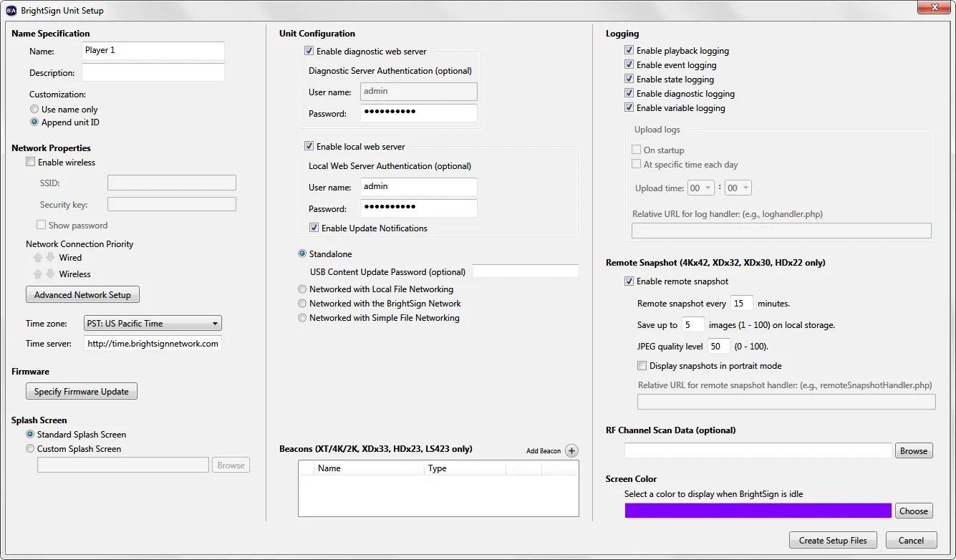This screenshot has height=560, width=956.
Task: Click Create Setup Files
Action: tap(833, 541)
